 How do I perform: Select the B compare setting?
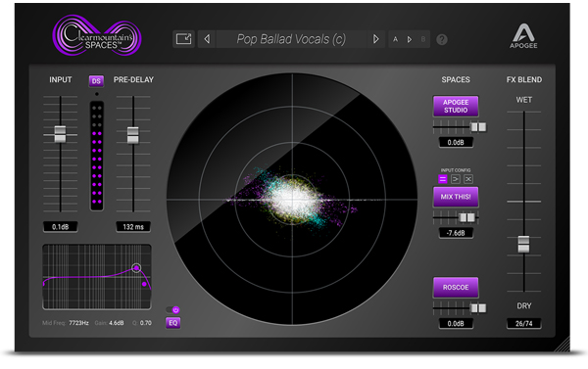click(x=423, y=39)
